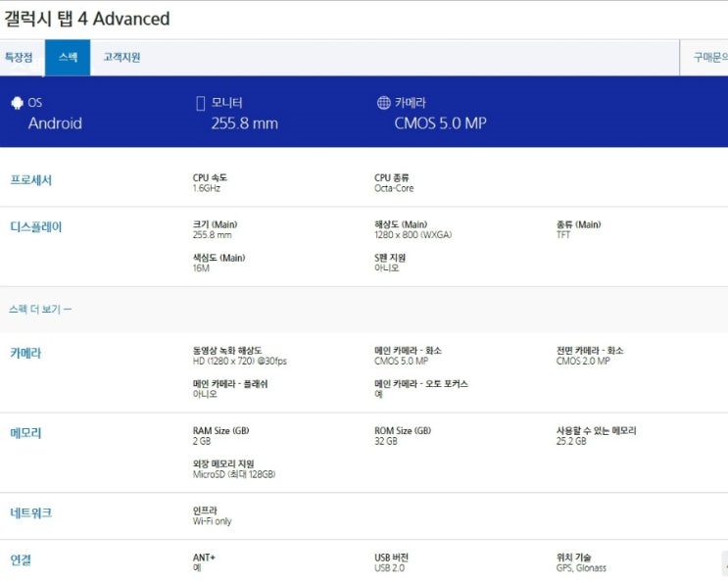Click the 32 GB ROM value
This screenshot has height=583, width=728.
386,441
